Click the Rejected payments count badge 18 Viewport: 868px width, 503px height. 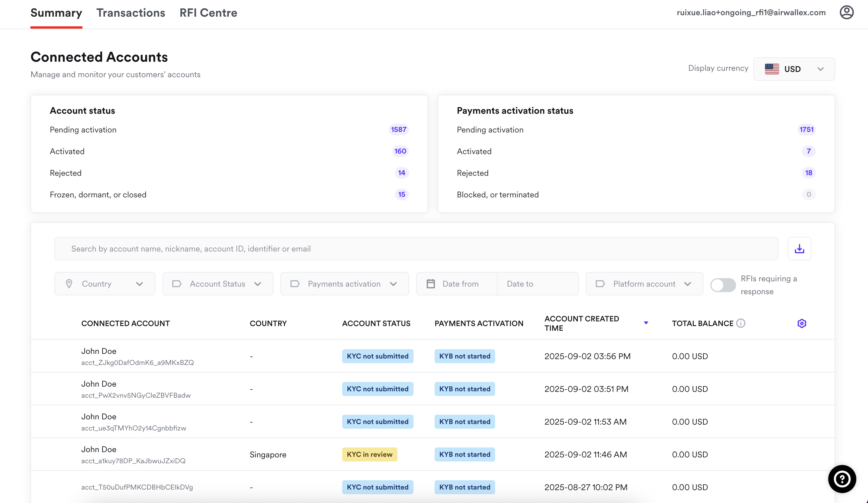pyautogui.click(x=808, y=173)
